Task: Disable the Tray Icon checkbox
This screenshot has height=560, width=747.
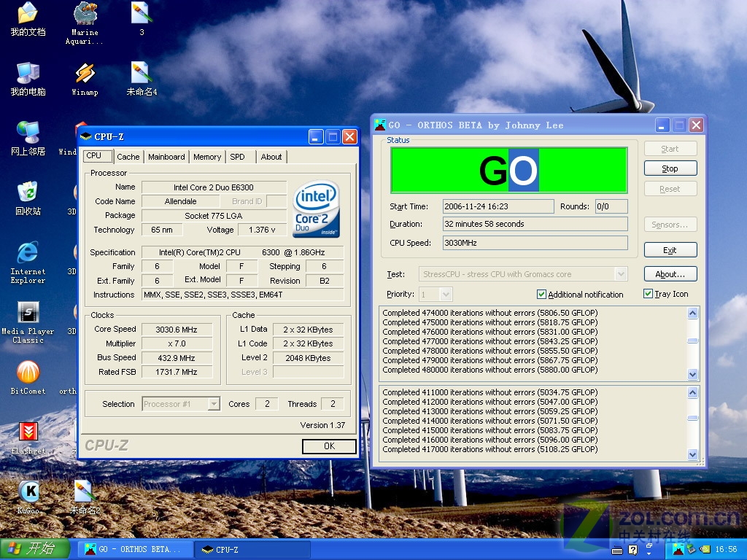Action: point(648,294)
